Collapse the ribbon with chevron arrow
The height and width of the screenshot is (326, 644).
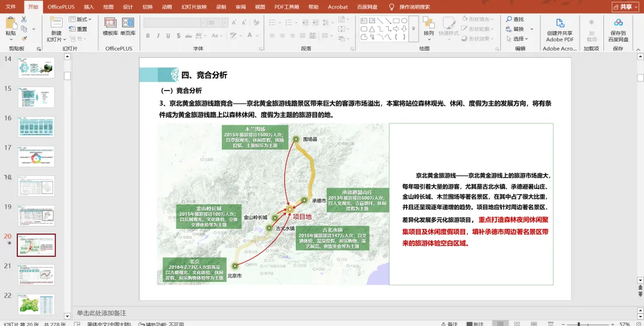(x=638, y=49)
